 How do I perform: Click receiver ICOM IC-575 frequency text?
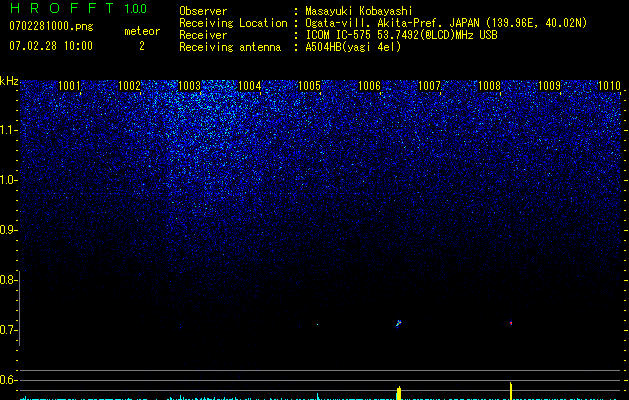401,35
